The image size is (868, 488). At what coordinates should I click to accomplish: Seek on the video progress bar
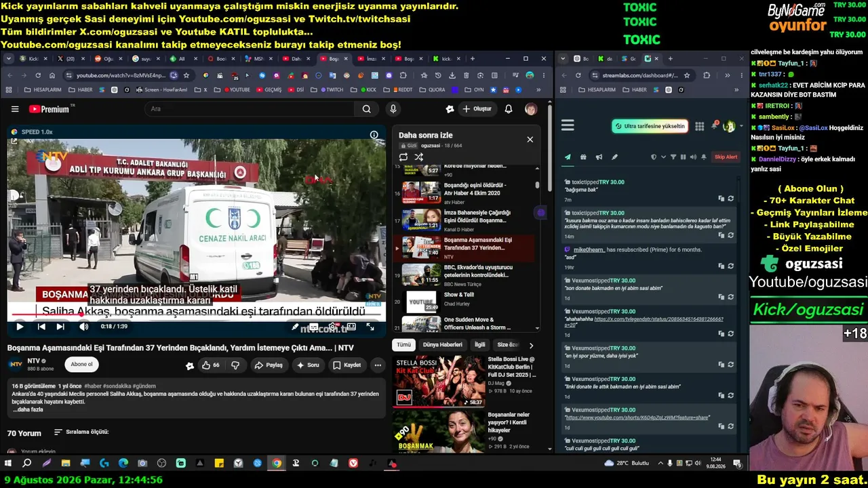pyautogui.click(x=197, y=315)
